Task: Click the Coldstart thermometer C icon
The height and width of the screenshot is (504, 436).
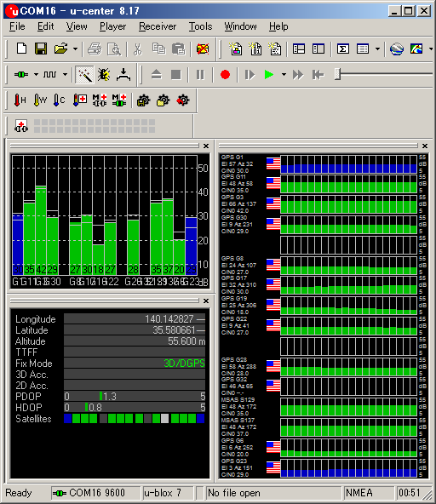Action: [60, 100]
